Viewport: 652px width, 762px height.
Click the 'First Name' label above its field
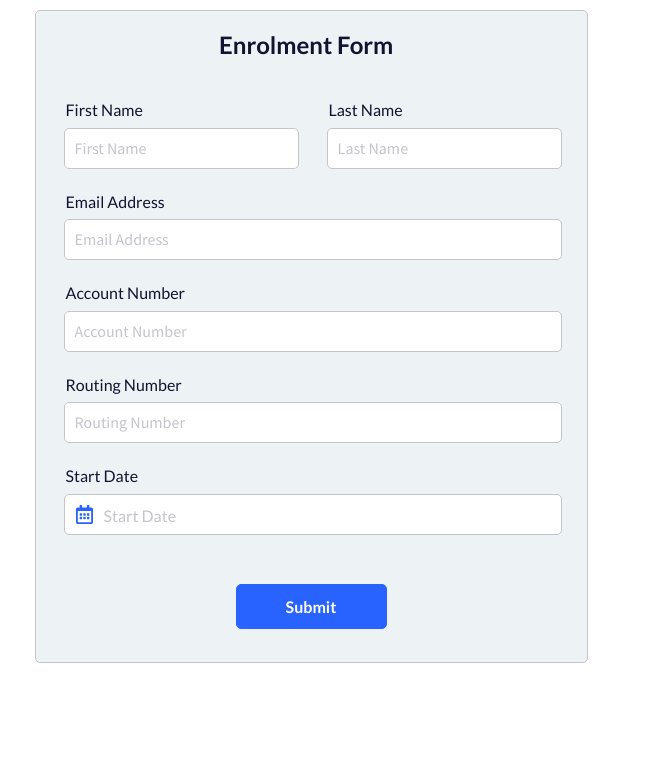(x=104, y=111)
